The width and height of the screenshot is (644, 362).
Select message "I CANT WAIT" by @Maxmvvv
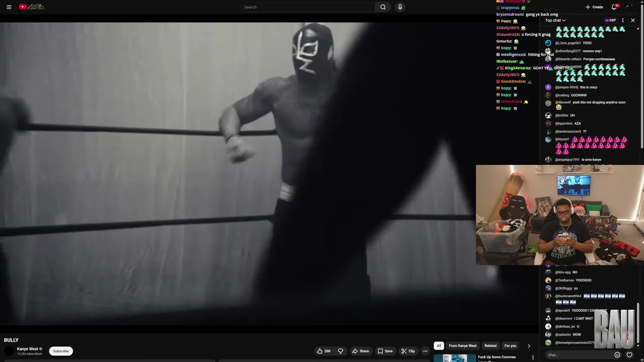pyautogui.click(x=584, y=318)
